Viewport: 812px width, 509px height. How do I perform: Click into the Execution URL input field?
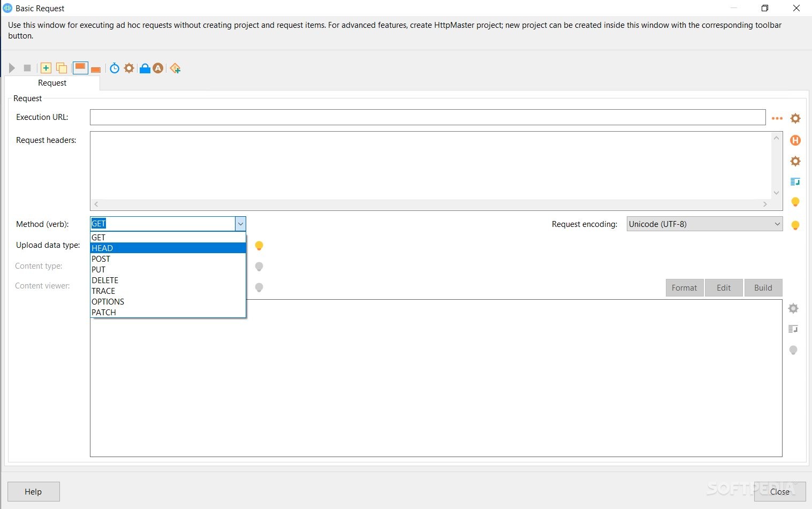click(x=428, y=117)
